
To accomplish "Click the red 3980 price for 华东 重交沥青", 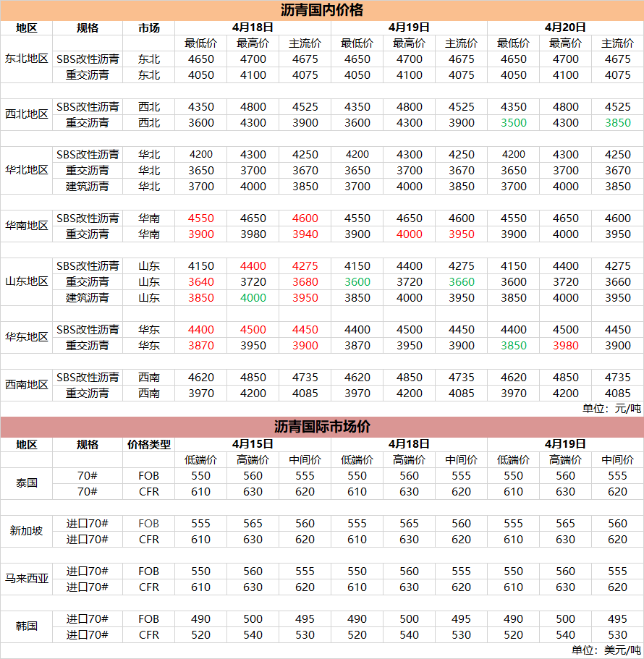I will (x=565, y=346).
